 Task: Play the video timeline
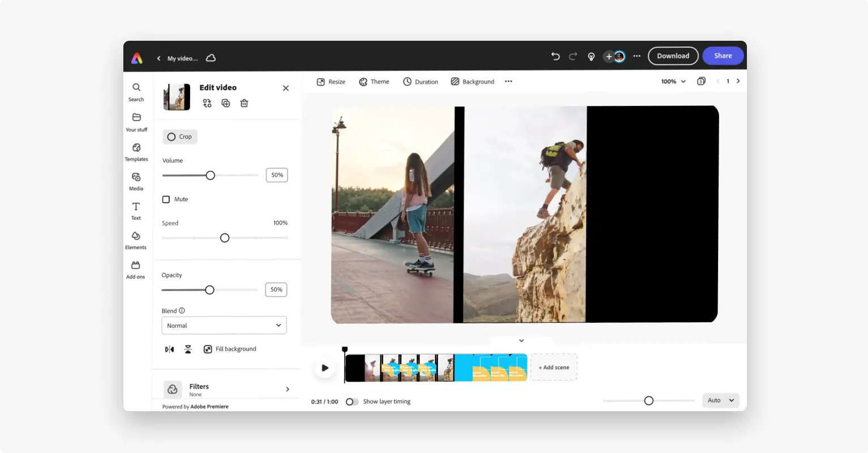[325, 367]
